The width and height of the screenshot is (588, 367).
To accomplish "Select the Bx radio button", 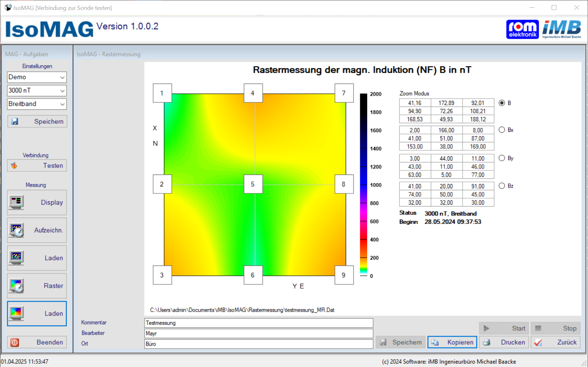I will (x=502, y=130).
